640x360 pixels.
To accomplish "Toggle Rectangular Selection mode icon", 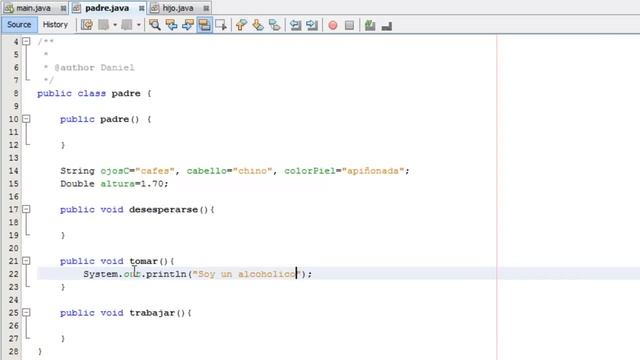I will pos(221,25).
